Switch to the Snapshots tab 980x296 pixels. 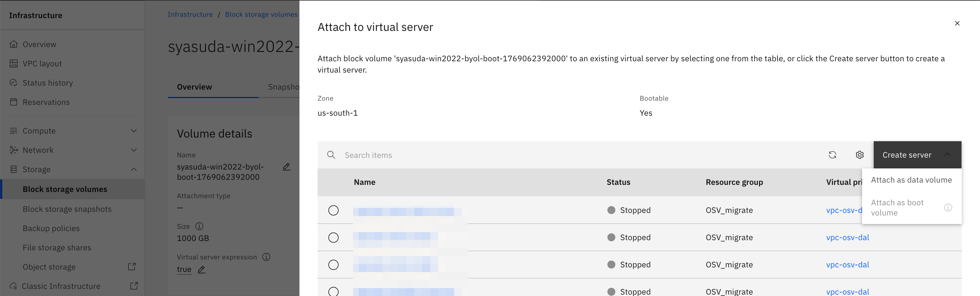point(284,87)
